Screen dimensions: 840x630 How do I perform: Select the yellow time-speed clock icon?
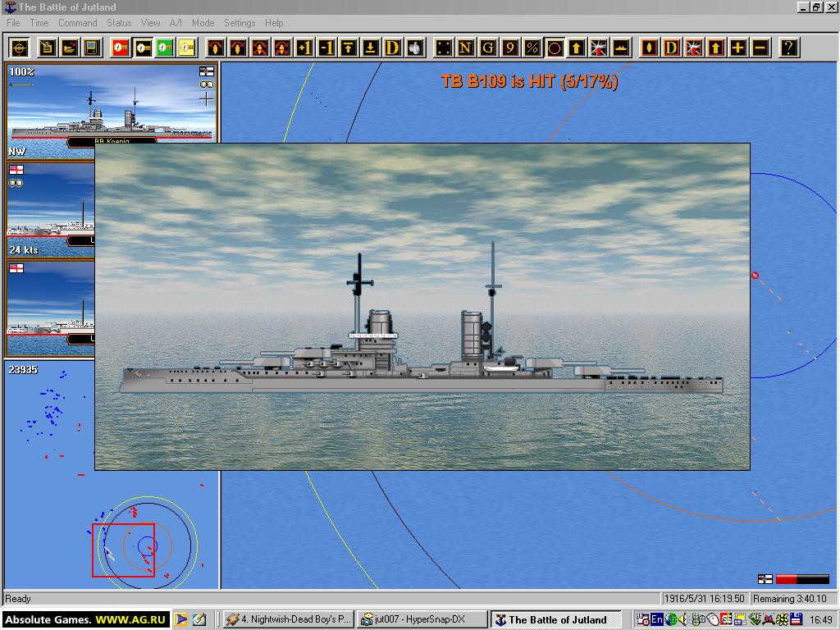pyautogui.click(x=186, y=48)
